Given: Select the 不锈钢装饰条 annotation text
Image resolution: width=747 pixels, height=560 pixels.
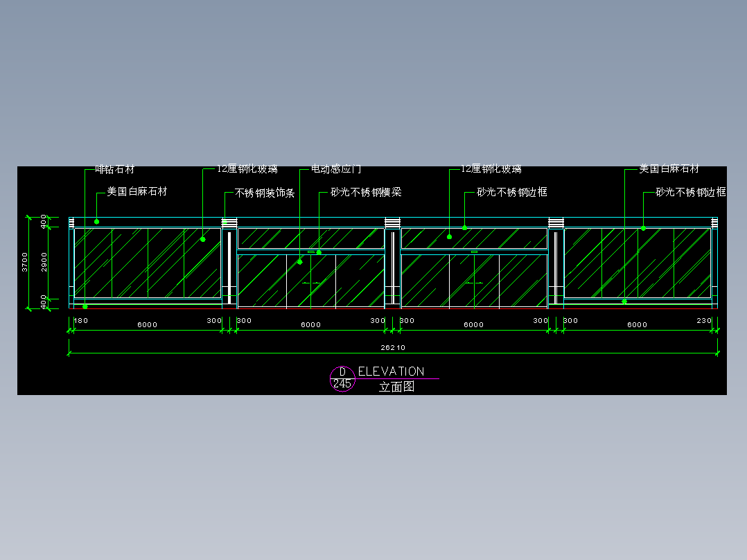Looking at the screenshot, I should pyautogui.click(x=265, y=193).
